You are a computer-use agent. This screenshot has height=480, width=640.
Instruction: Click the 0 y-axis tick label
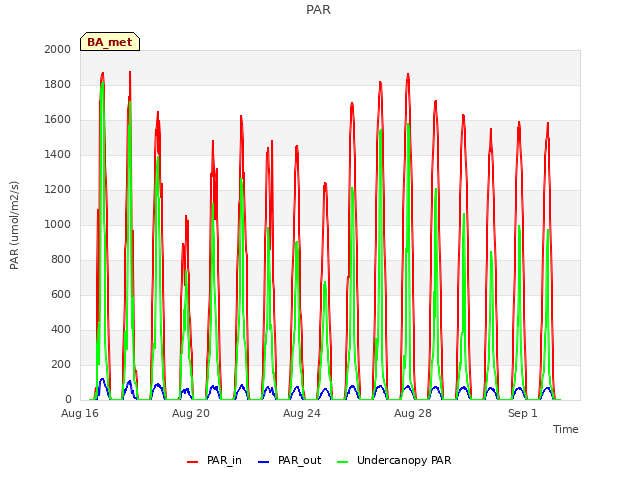pyautogui.click(x=68, y=400)
